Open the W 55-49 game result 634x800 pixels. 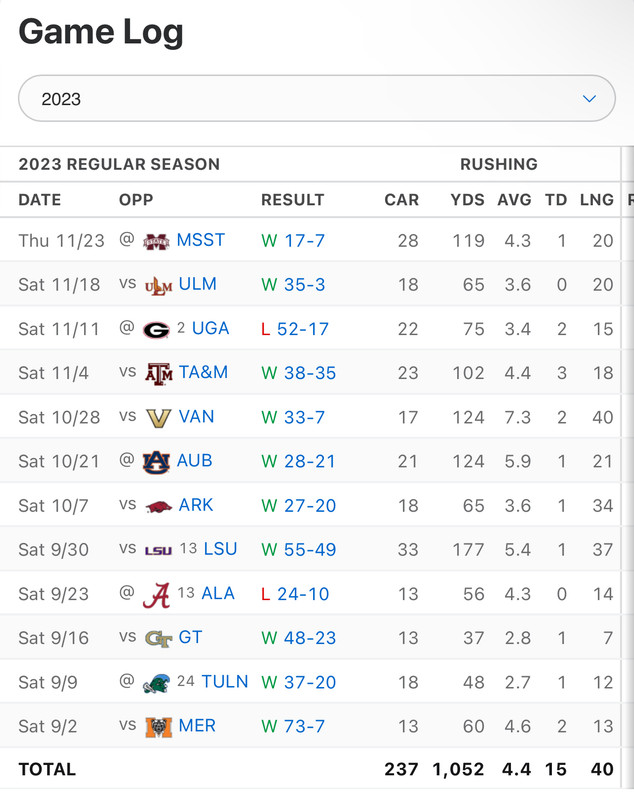(298, 549)
